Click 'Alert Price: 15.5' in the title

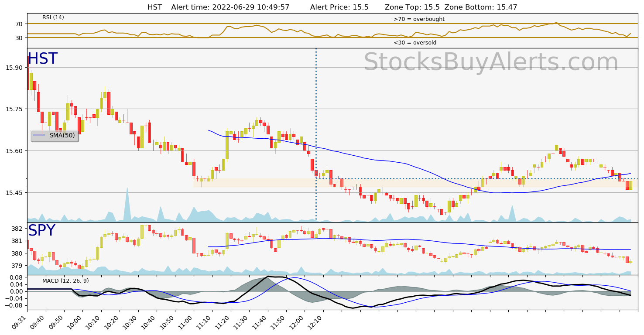click(339, 7)
